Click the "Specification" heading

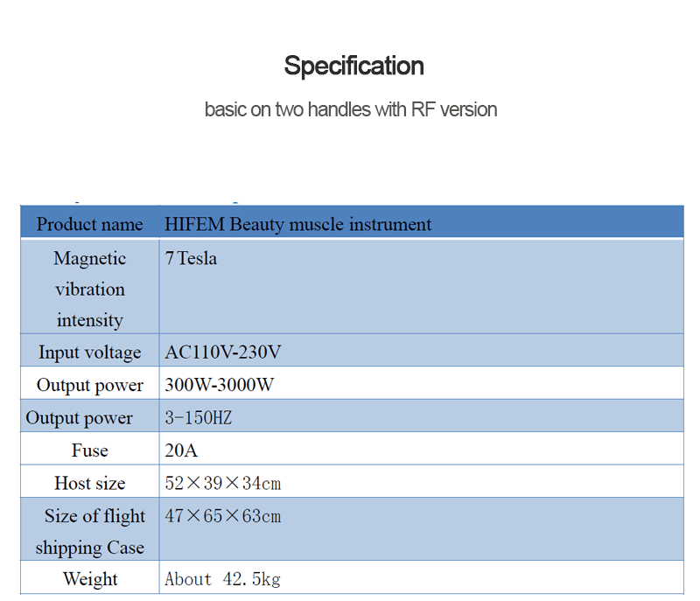(353, 66)
